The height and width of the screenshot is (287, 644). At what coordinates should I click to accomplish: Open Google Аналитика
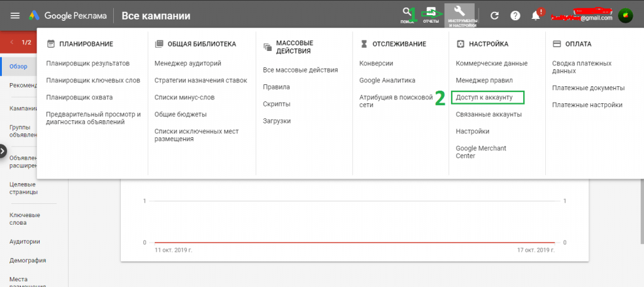coord(387,80)
